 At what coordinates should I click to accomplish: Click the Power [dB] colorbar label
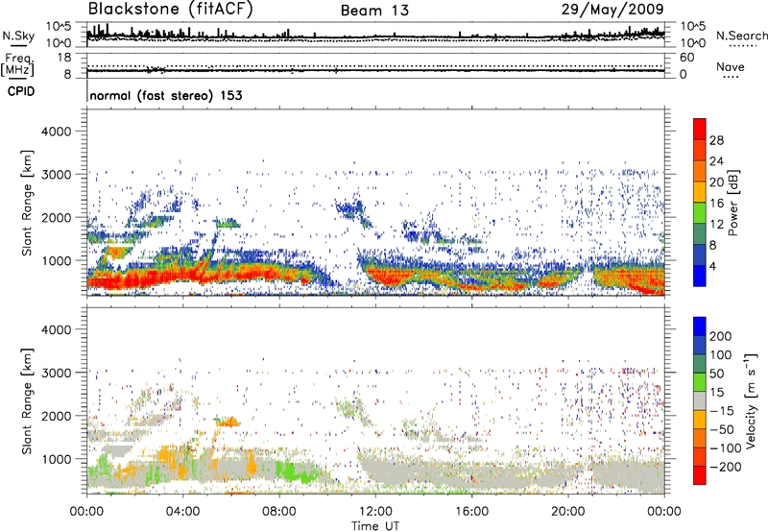click(x=732, y=203)
